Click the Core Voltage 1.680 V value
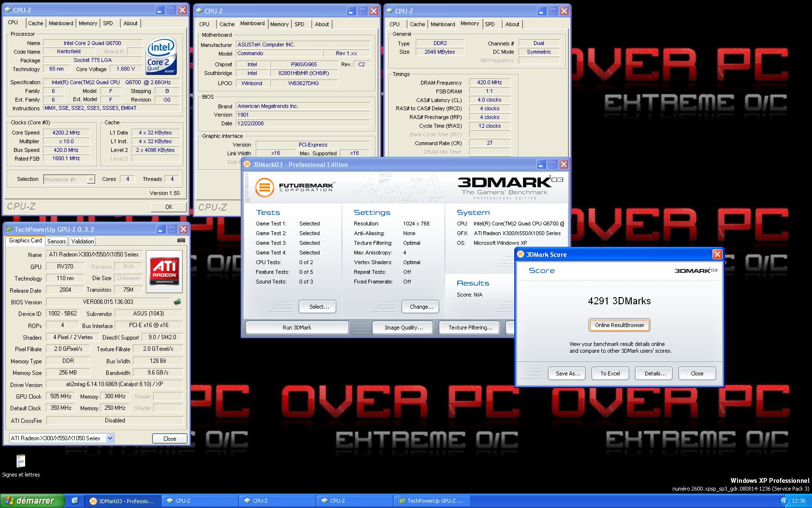This screenshot has width=812, height=508. pos(126,69)
